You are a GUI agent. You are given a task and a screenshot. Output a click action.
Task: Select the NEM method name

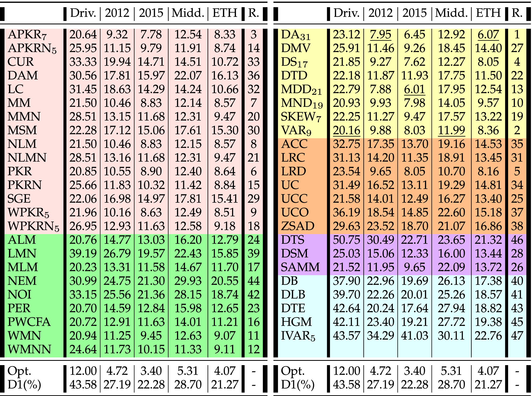click(x=22, y=281)
